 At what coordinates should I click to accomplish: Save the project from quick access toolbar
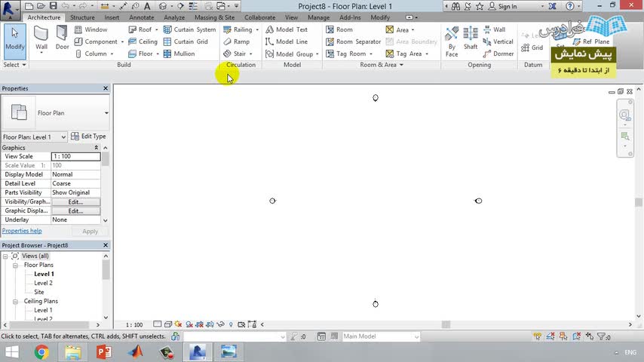(x=54, y=6)
